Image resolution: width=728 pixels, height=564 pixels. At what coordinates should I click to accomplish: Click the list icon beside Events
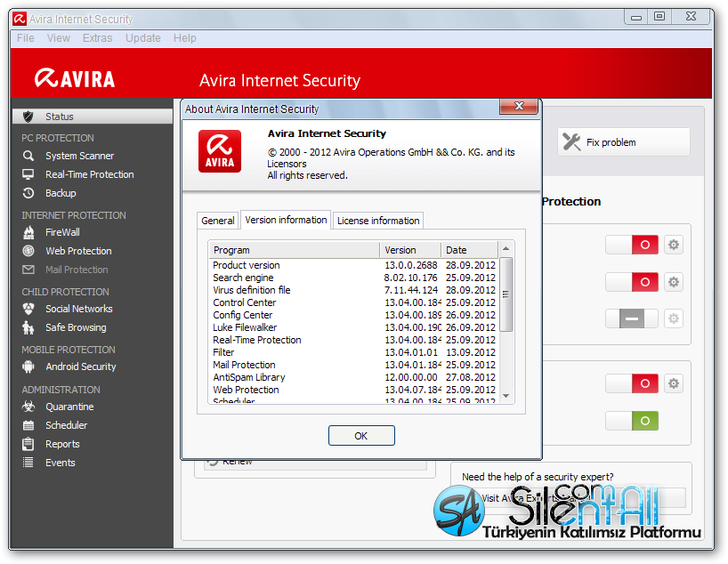click(x=28, y=463)
